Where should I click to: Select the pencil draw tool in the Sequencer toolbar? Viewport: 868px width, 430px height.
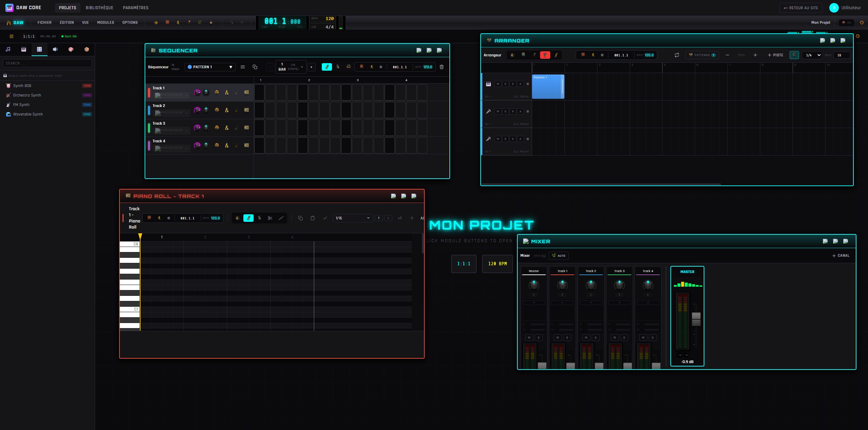(327, 67)
